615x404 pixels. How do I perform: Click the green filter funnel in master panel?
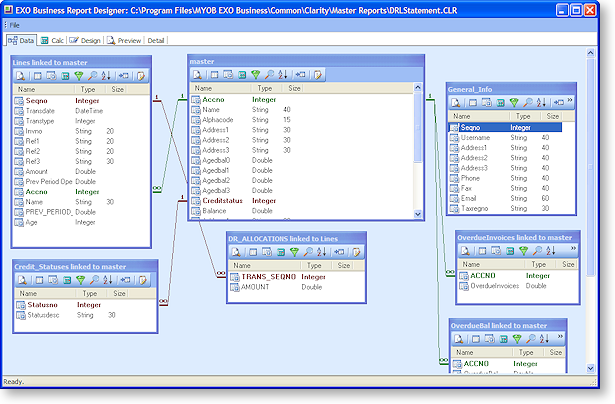pyautogui.click(x=257, y=75)
